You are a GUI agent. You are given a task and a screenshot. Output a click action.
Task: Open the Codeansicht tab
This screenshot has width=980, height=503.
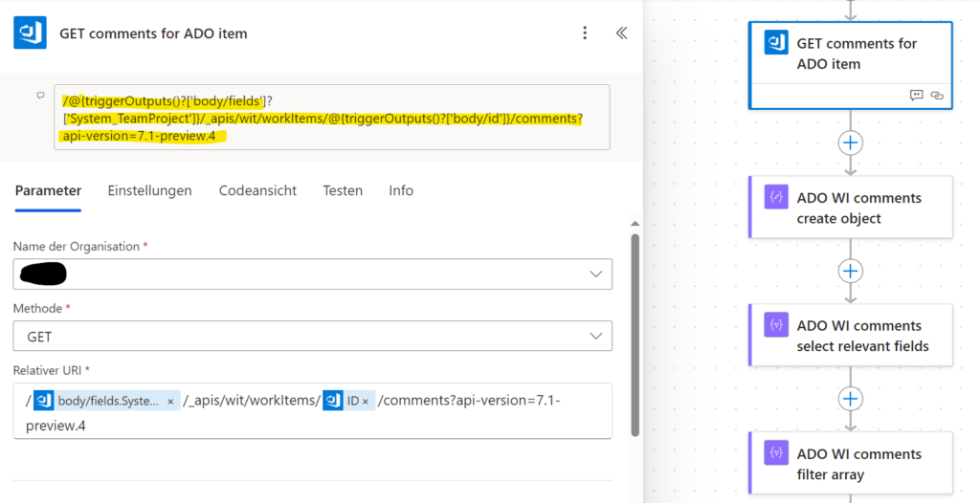(257, 190)
